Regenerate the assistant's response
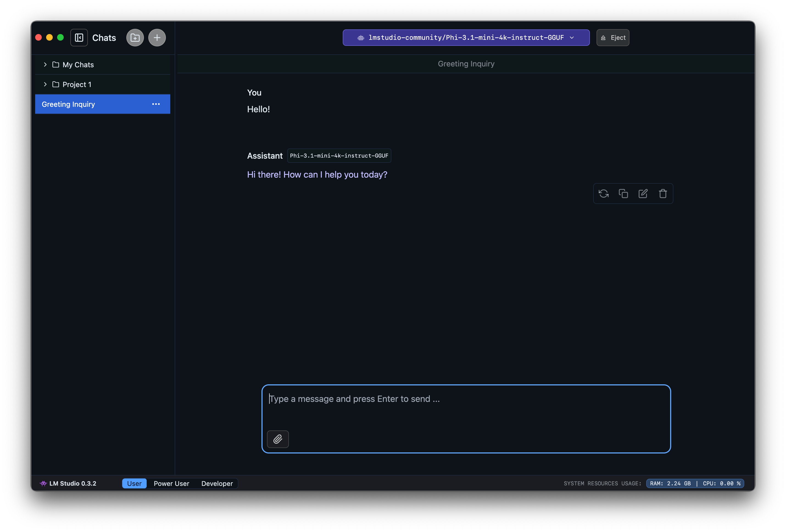This screenshot has width=786, height=532. 604,193
